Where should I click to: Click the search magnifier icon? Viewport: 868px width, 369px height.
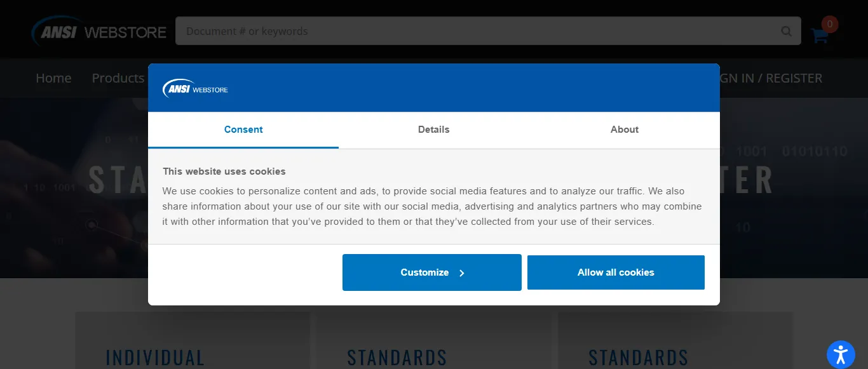[x=786, y=30]
